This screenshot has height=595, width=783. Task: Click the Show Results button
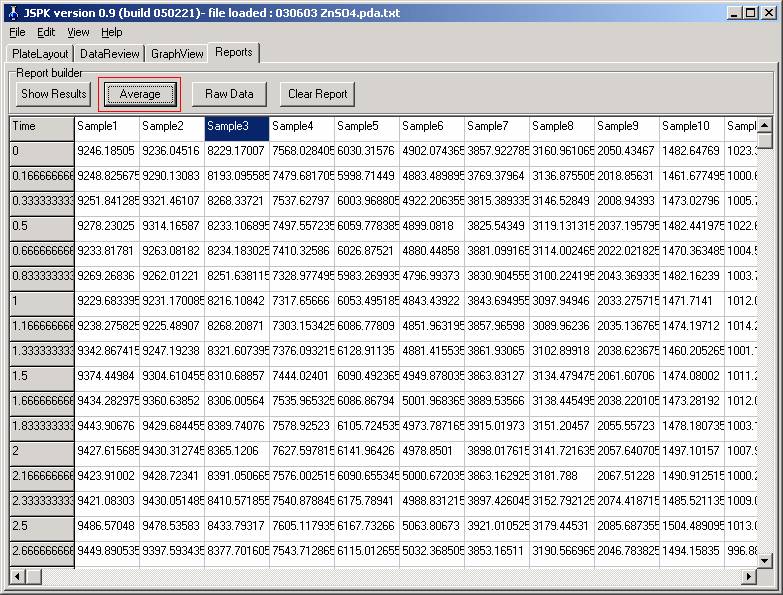click(53, 94)
